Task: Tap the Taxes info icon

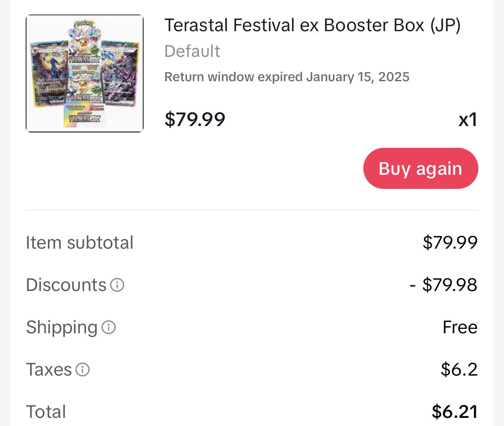Action: coord(83,370)
